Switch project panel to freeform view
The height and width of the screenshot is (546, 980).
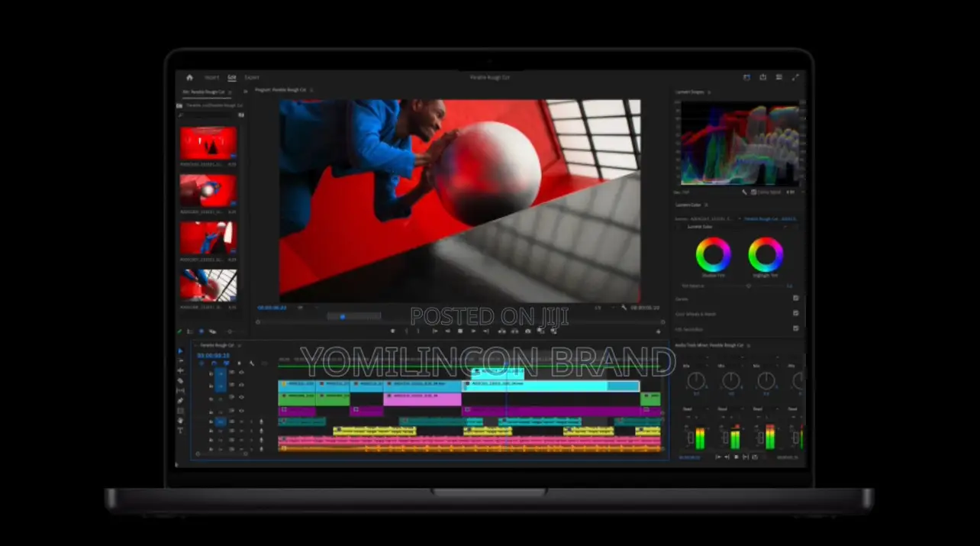coord(212,331)
